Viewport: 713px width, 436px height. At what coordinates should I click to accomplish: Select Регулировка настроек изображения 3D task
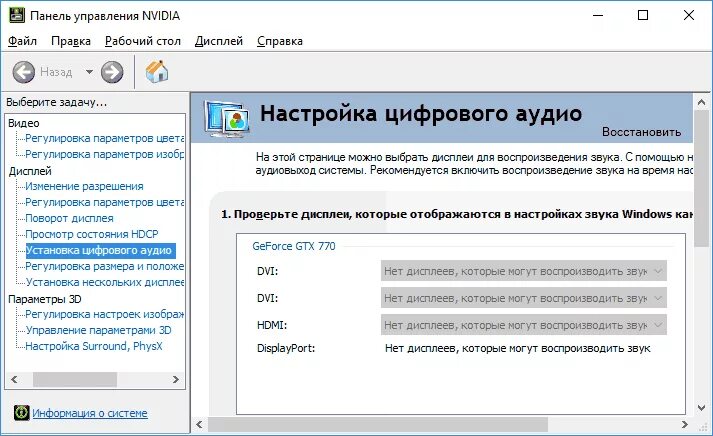tap(105, 314)
